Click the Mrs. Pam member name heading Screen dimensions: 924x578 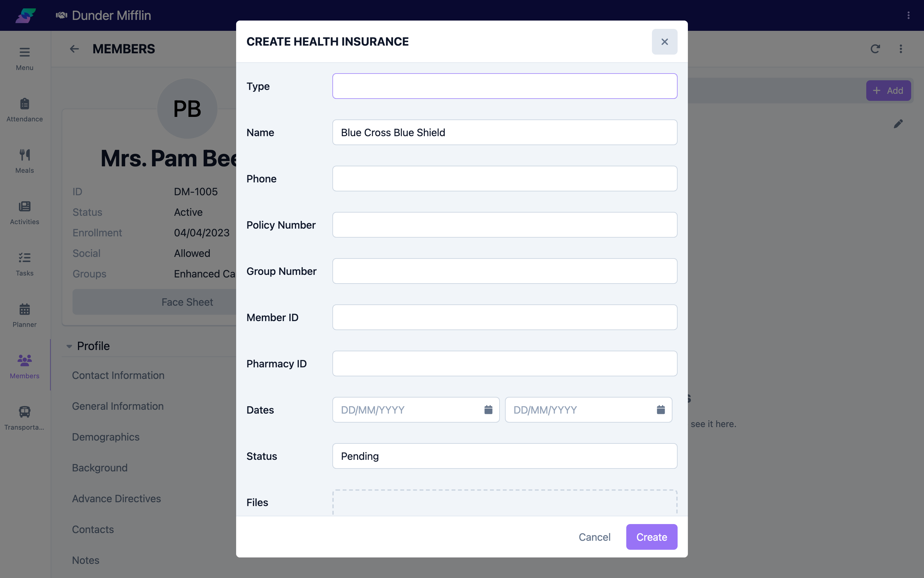coord(168,158)
